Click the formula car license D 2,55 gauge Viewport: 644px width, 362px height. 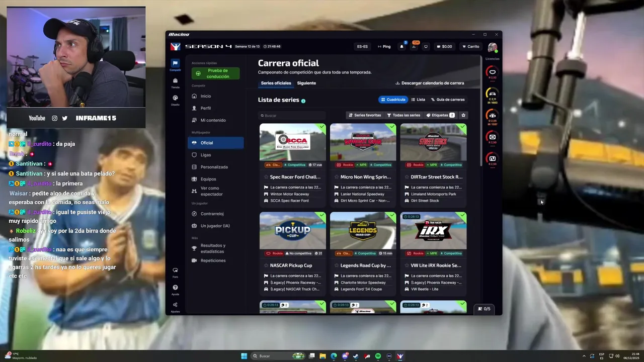click(x=493, y=116)
